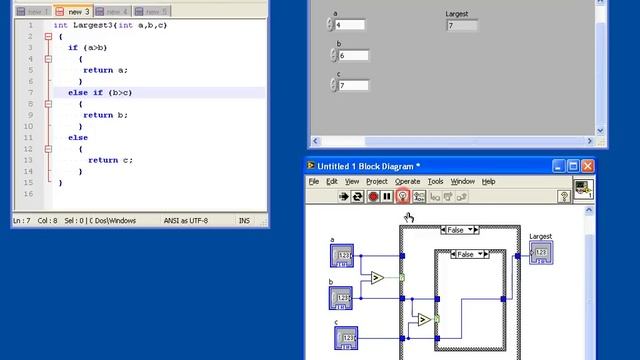Click the Step Out icon
Image resolution: width=640 pixels, height=360 pixels.
coord(462,197)
